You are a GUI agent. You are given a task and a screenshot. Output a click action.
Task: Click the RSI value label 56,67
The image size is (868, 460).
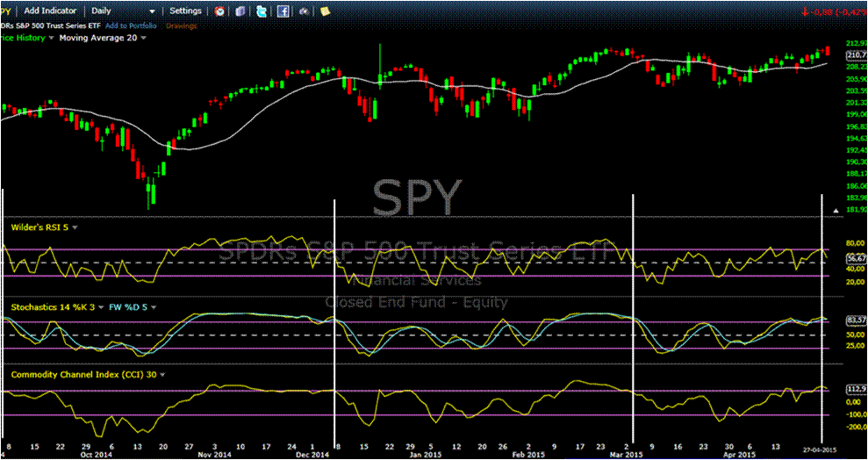click(856, 258)
